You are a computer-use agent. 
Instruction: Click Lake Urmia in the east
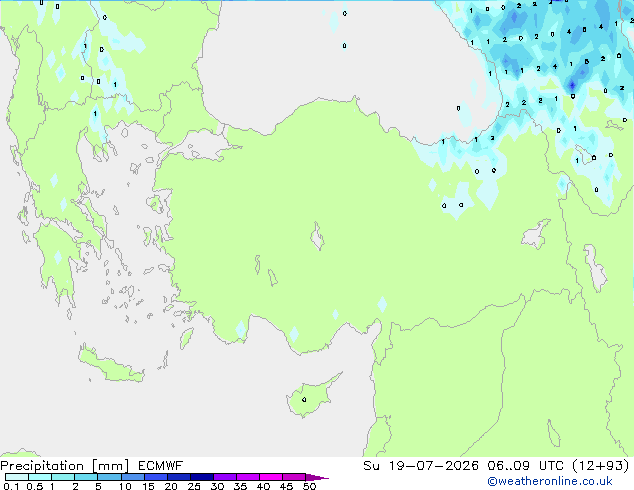pyautogui.click(x=595, y=268)
